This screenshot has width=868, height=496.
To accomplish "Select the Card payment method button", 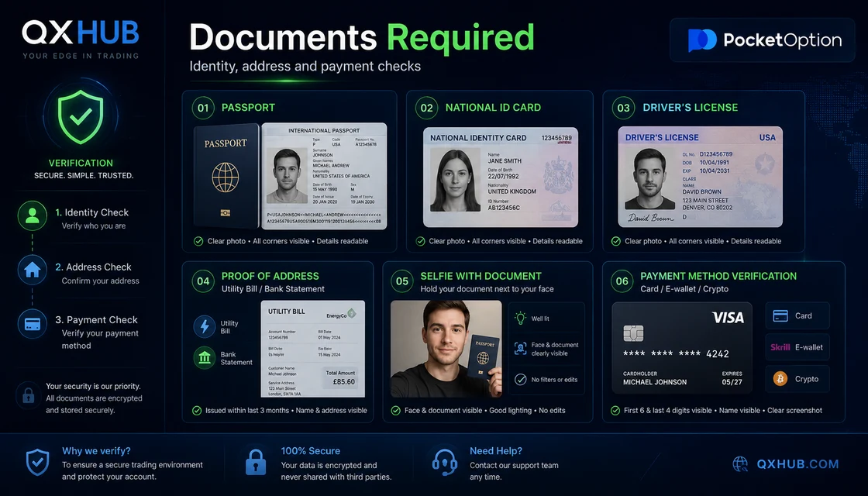I will pos(797,315).
